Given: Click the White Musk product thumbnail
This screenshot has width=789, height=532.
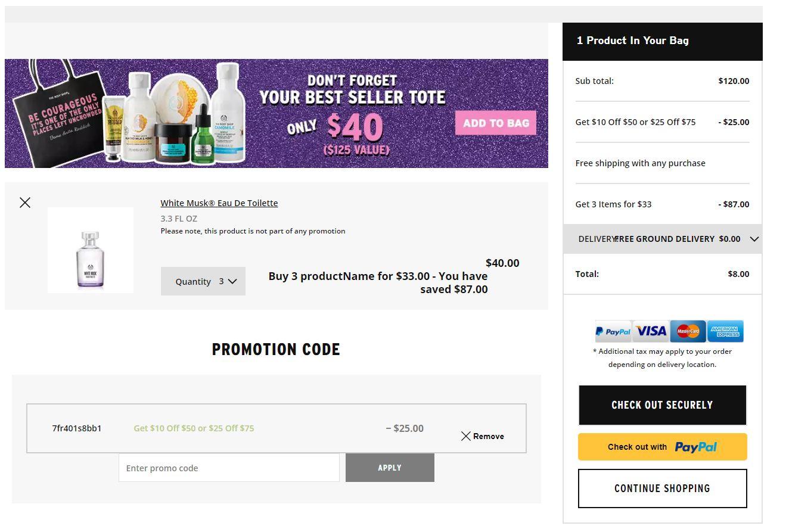Looking at the screenshot, I should pos(90,250).
